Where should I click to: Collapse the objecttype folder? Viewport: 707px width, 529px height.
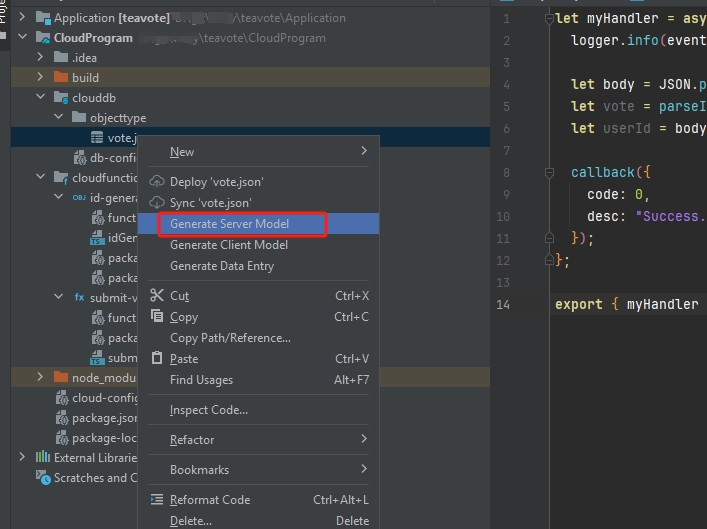58,117
